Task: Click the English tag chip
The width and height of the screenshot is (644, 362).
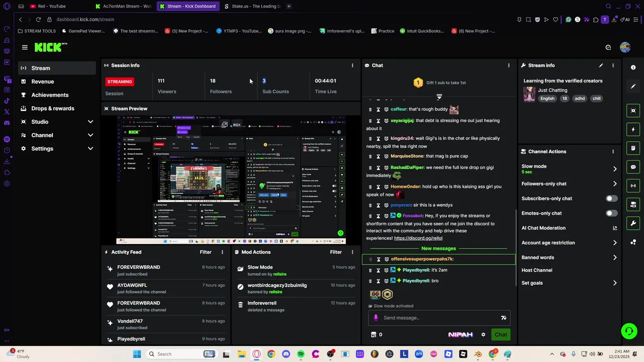Action: pyautogui.click(x=547, y=99)
